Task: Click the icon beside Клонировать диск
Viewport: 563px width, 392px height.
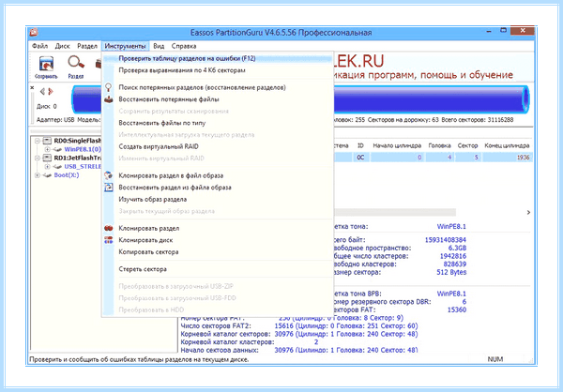Action: click(x=109, y=240)
